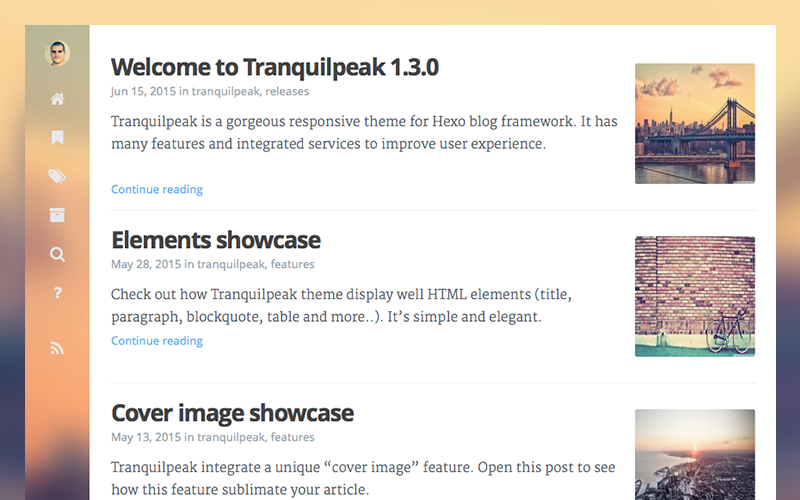Open the aerial sunset city thumbnail
Screen dimensions: 800x500
[x=695, y=455]
